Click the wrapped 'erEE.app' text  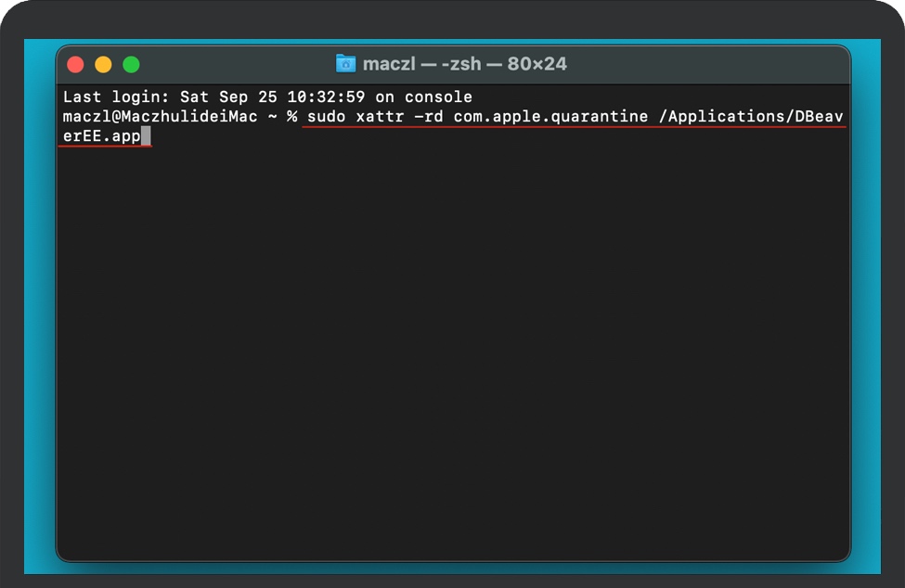tap(101, 136)
